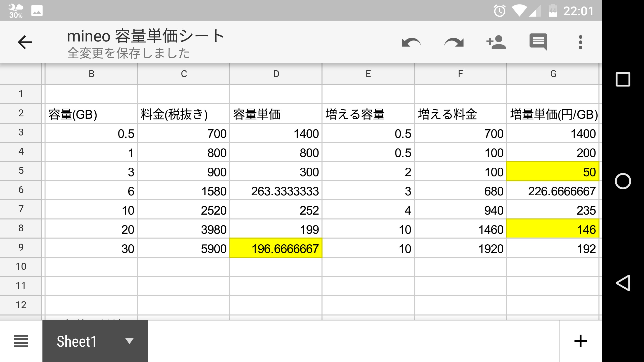Image resolution: width=644 pixels, height=362 pixels.
Task: Add a new sheet with plus icon
Action: 580,341
